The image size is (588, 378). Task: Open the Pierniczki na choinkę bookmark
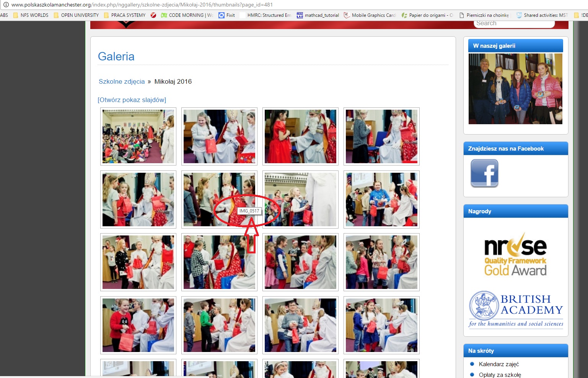point(484,15)
